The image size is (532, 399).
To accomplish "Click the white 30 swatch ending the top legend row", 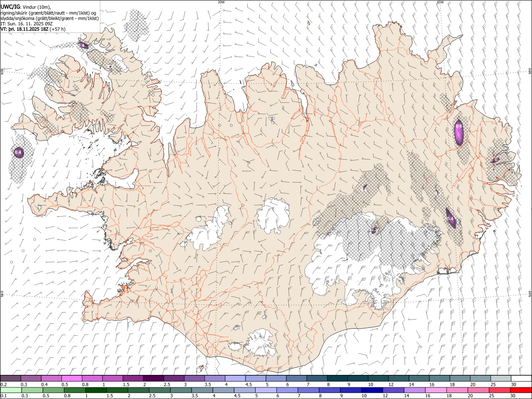I will (521, 379).
